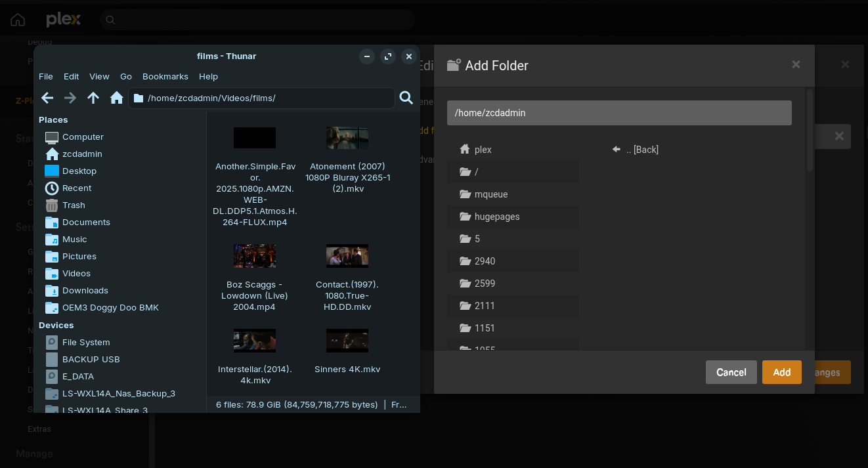Select the Interstellar.(2014).4k.mkv thumbnail

point(255,341)
